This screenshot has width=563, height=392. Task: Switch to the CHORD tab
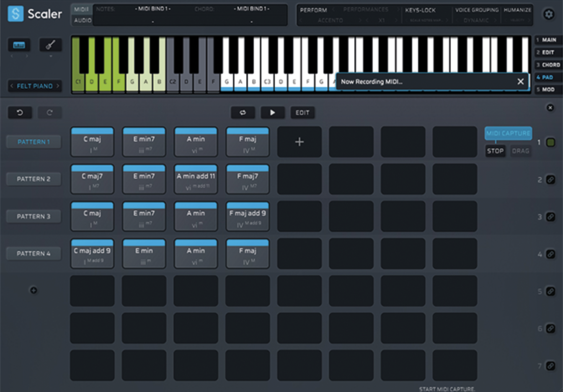pyautogui.click(x=548, y=65)
